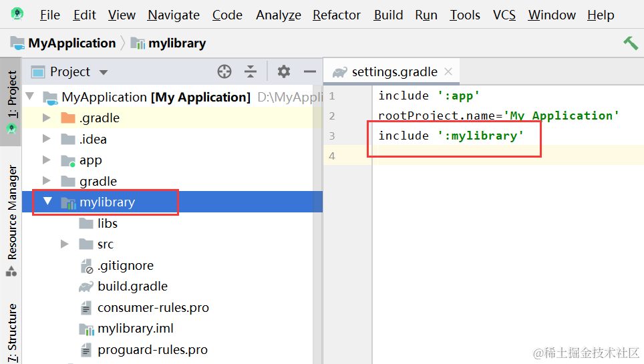Open the VCS menu

[504, 15]
